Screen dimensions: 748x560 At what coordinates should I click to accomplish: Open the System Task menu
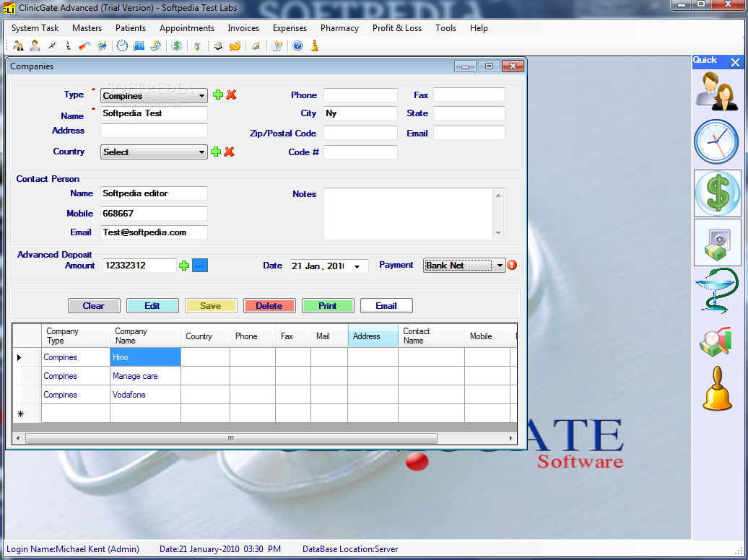[x=35, y=28]
